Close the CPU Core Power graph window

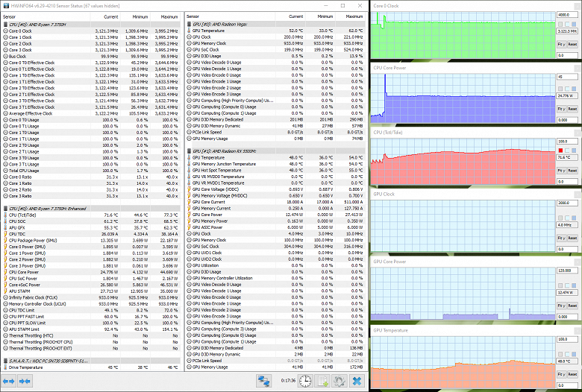(578, 68)
